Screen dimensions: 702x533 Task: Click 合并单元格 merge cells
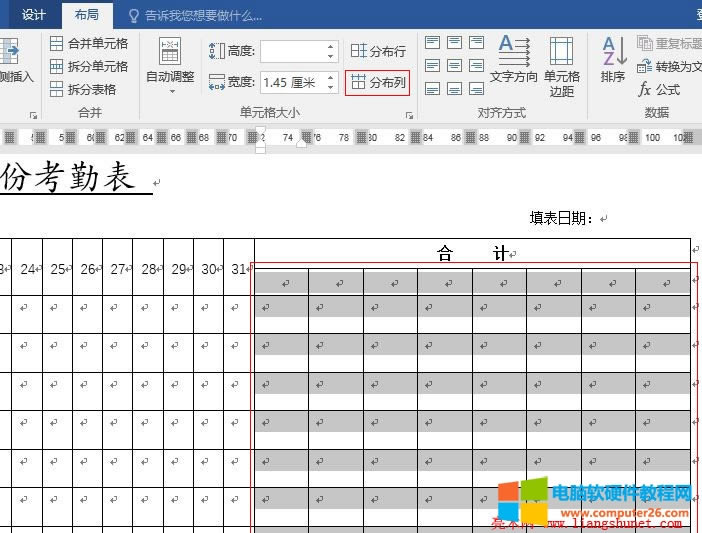(x=89, y=43)
